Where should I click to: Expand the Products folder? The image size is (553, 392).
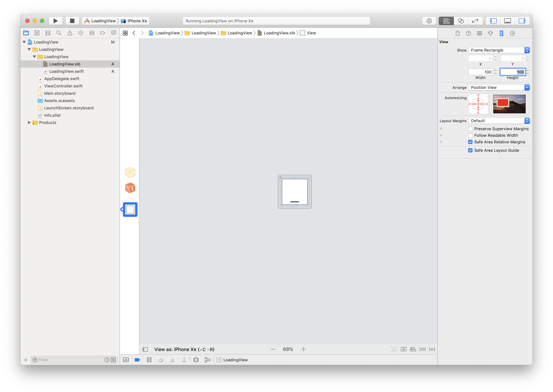tap(29, 123)
